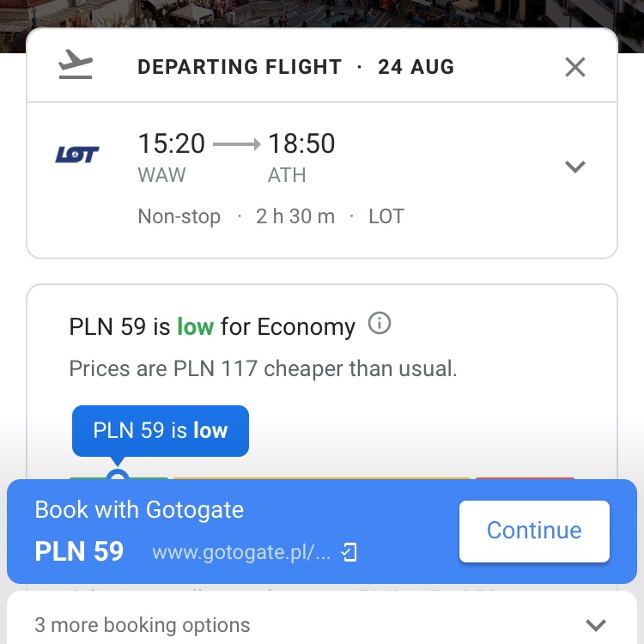The image size is (644, 644).
Task: Click the LOT airline logo
Action: tap(76, 155)
